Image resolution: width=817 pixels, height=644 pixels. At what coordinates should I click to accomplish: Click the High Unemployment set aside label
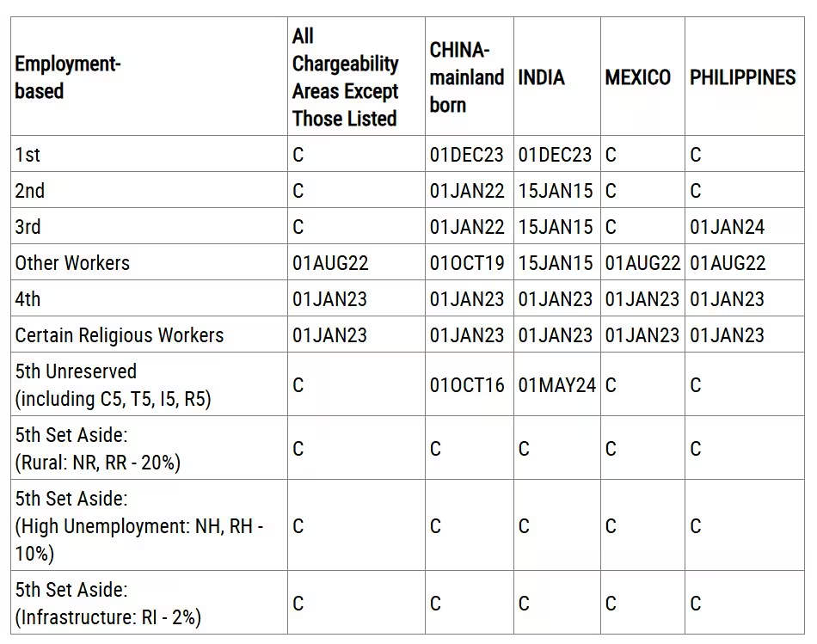pos(139,526)
